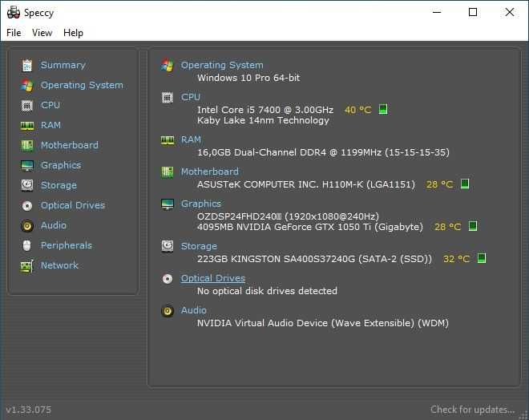Click the green motherboard temperature indicator icon
This screenshot has height=420, width=529.
click(465, 184)
